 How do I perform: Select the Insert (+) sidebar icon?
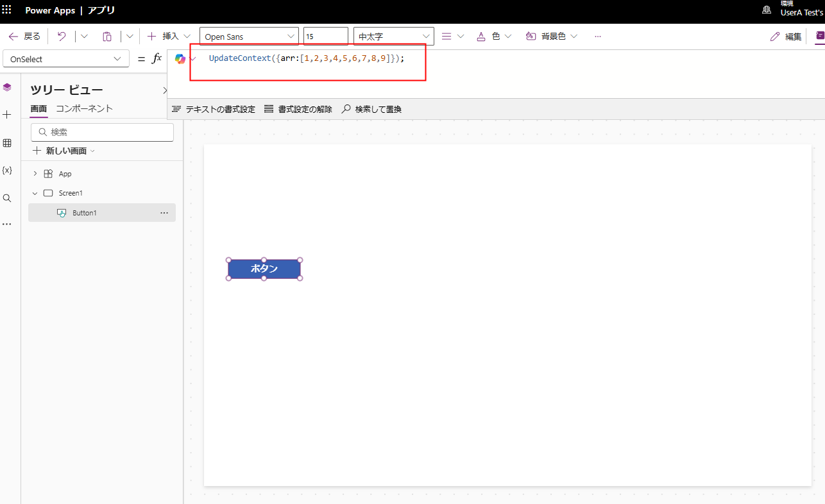[8, 114]
